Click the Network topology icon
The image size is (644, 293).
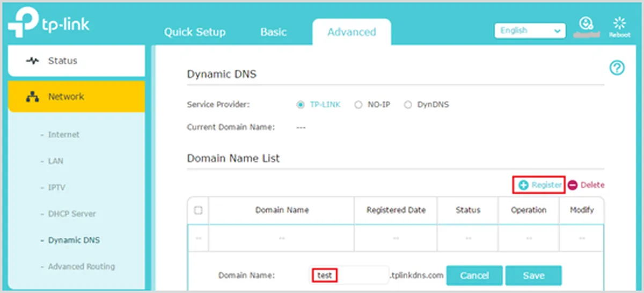tap(32, 97)
